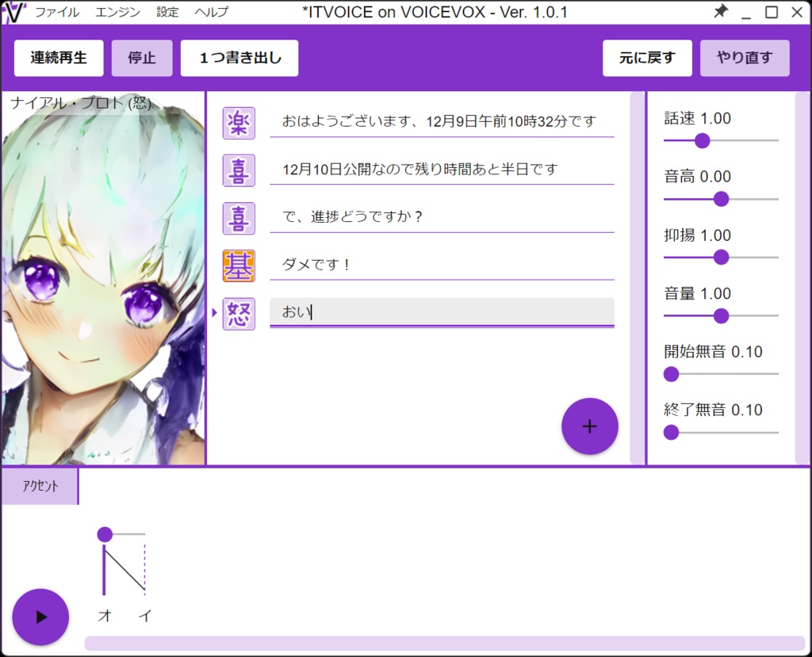Click the 喜 emotion icon next to the 12月10日 line

pos(239,170)
